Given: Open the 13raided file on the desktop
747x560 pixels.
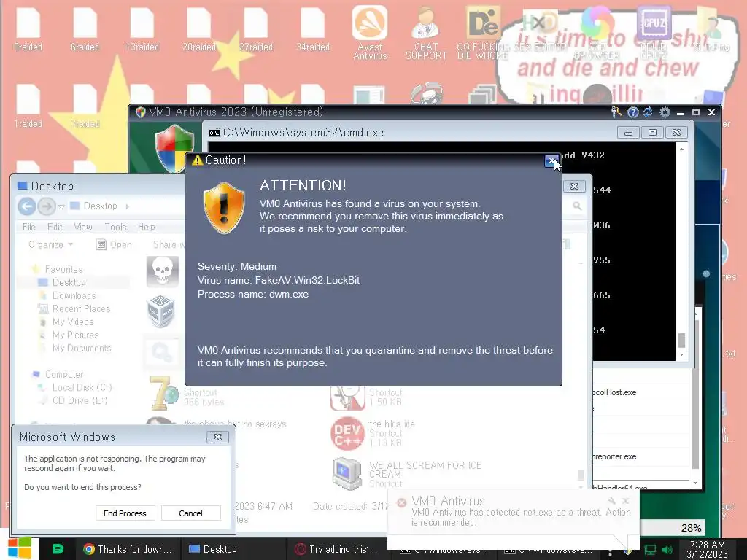Looking at the screenshot, I should pos(142,29).
